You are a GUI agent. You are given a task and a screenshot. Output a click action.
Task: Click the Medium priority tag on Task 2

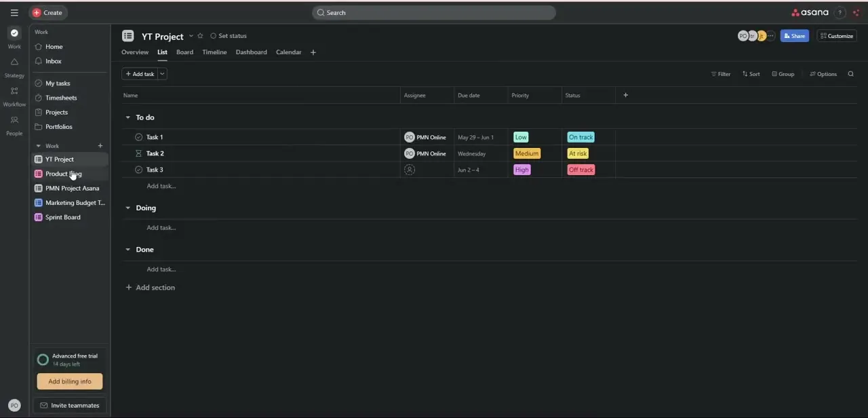[527, 153]
